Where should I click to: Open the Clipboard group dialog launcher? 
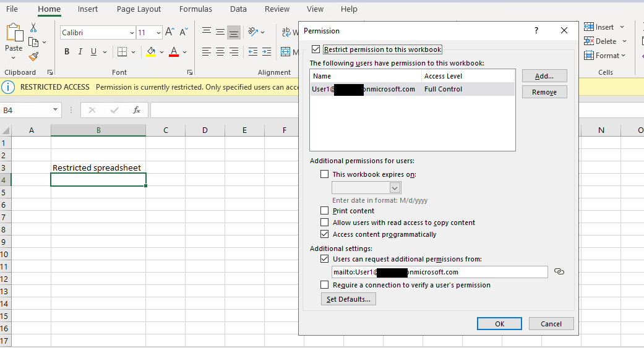pos(50,72)
